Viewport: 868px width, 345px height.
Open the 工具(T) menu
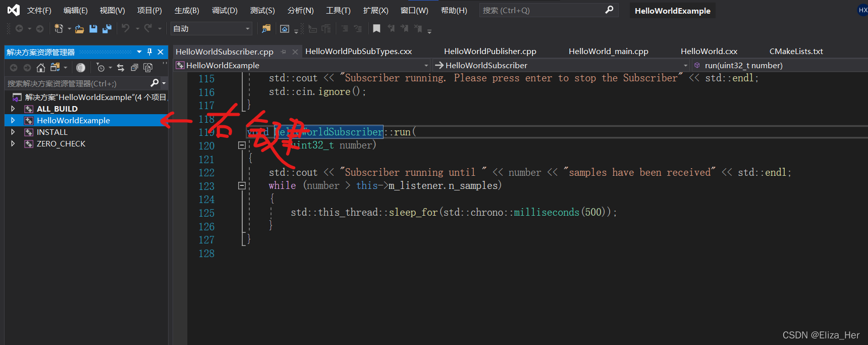pyautogui.click(x=338, y=10)
